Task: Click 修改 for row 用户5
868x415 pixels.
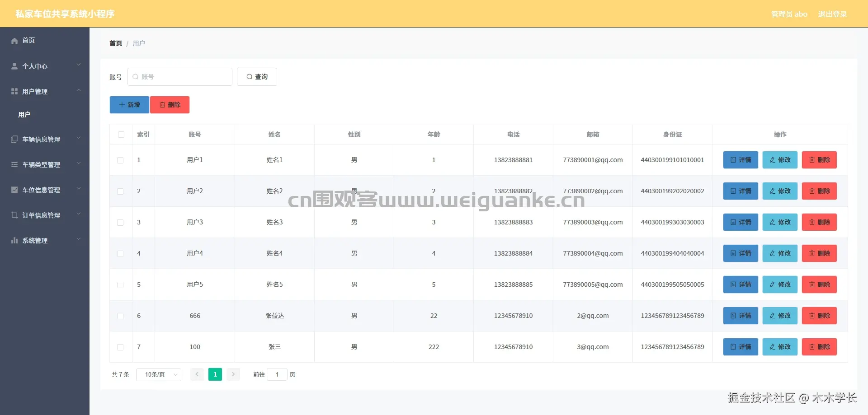Action: [780, 284]
